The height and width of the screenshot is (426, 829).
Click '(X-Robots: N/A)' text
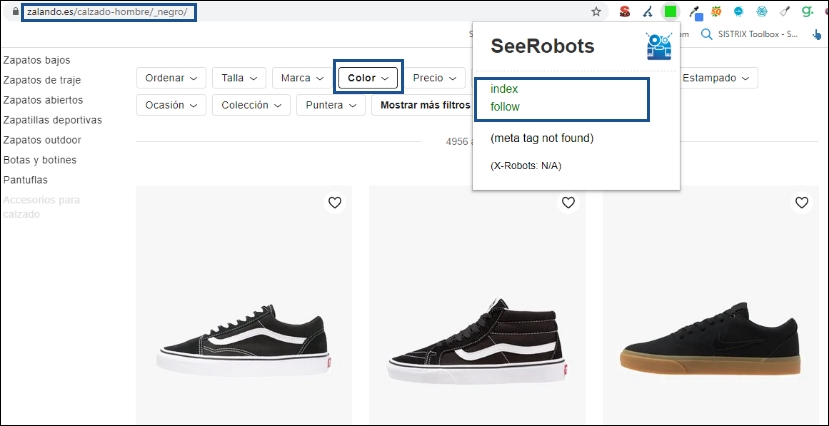click(526, 166)
